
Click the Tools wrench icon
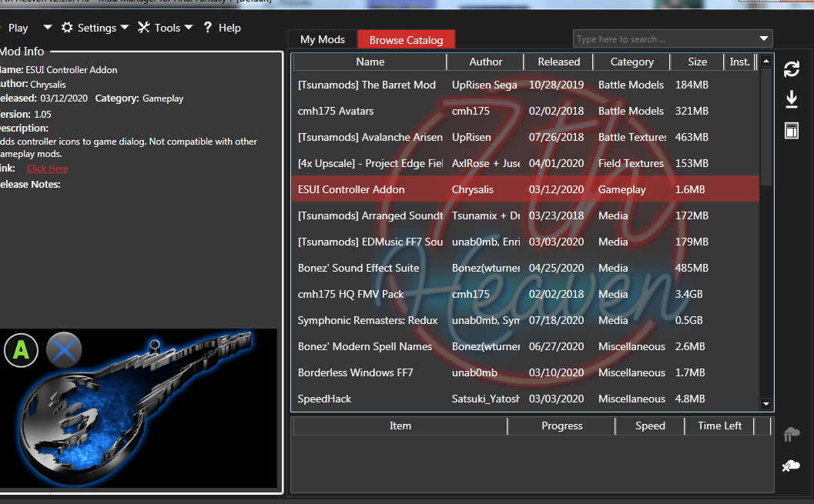point(144,28)
